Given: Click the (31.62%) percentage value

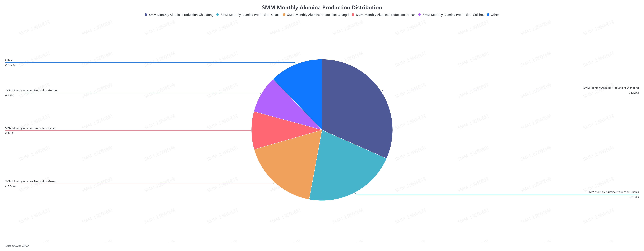Looking at the screenshot, I should [634, 93].
